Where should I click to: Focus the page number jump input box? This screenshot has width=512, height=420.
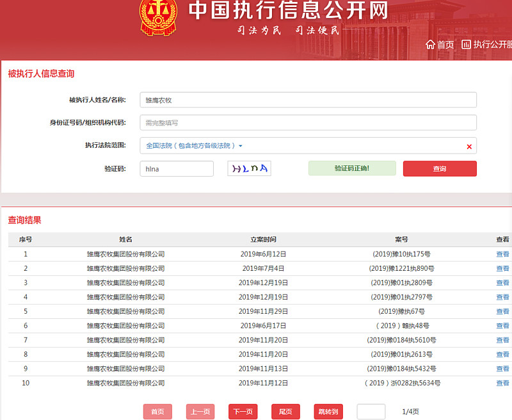pyautogui.click(x=371, y=412)
